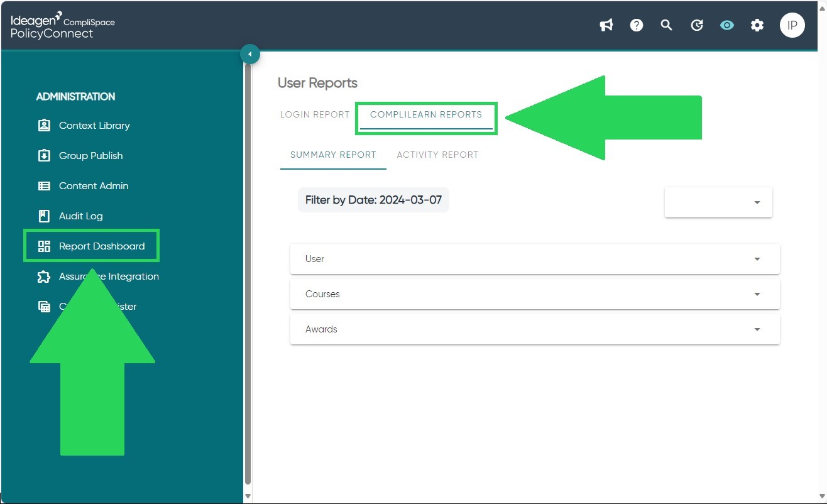
Task: Open the IP user profile avatar
Action: click(x=792, y=25)
